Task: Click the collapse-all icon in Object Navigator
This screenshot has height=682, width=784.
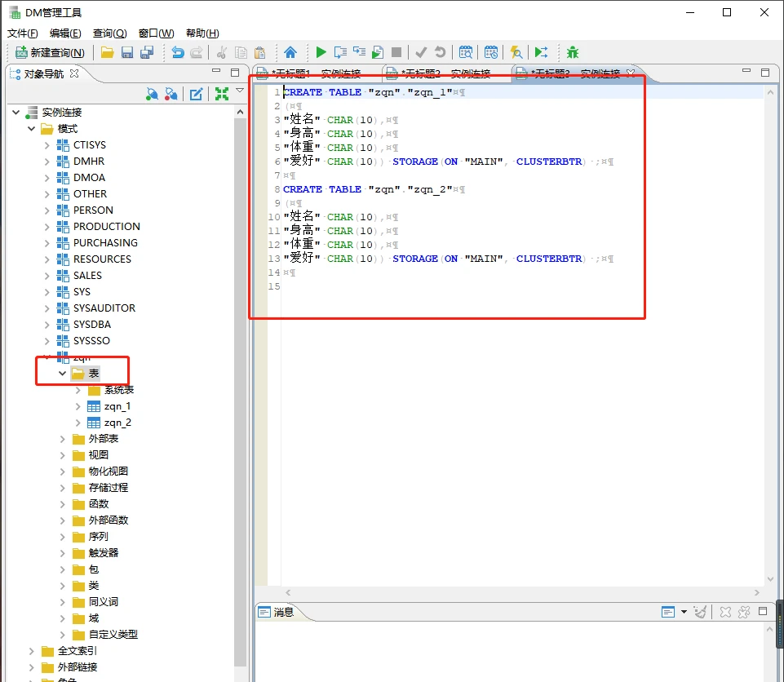Action: click(221, 94)
